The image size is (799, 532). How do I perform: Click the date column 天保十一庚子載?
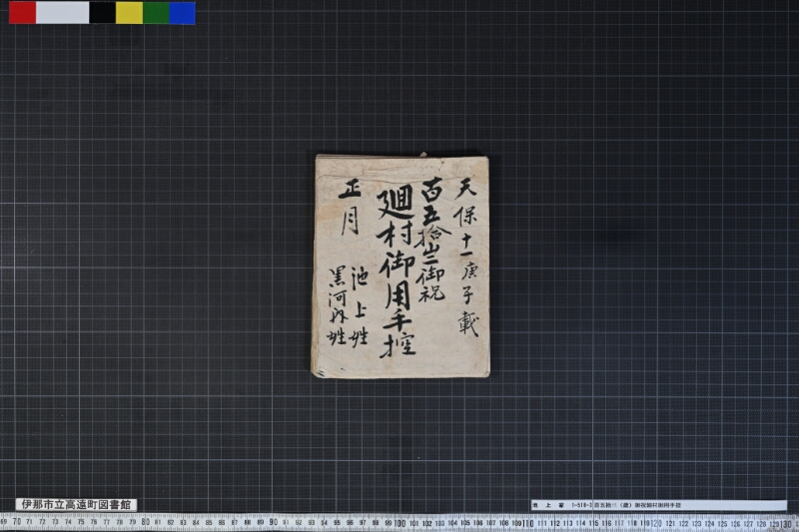click(467, 257)
